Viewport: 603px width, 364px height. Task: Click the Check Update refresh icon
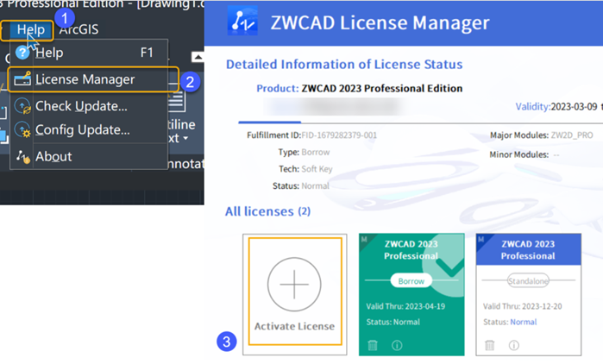[22, 106]
